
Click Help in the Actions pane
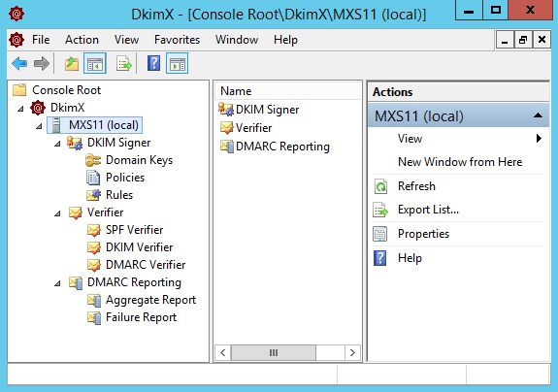coord(410,258)
